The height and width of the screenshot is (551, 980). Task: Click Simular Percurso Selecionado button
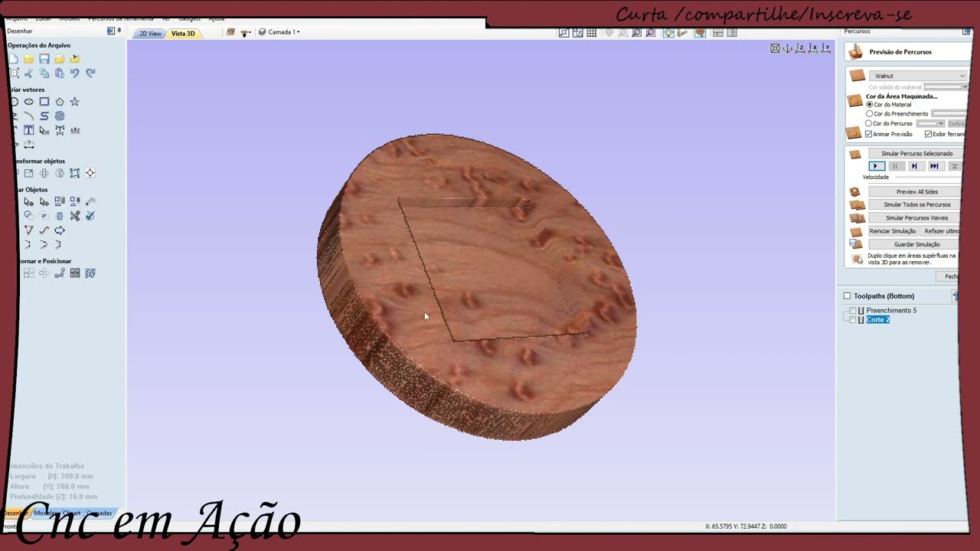click(x=917, y=154)
